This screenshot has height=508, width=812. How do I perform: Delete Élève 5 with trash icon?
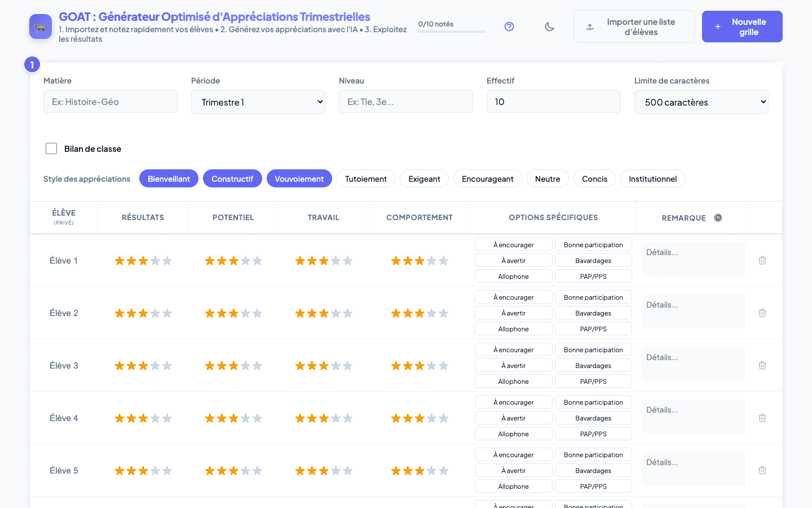pyautogui.click(x=762, y=470)
